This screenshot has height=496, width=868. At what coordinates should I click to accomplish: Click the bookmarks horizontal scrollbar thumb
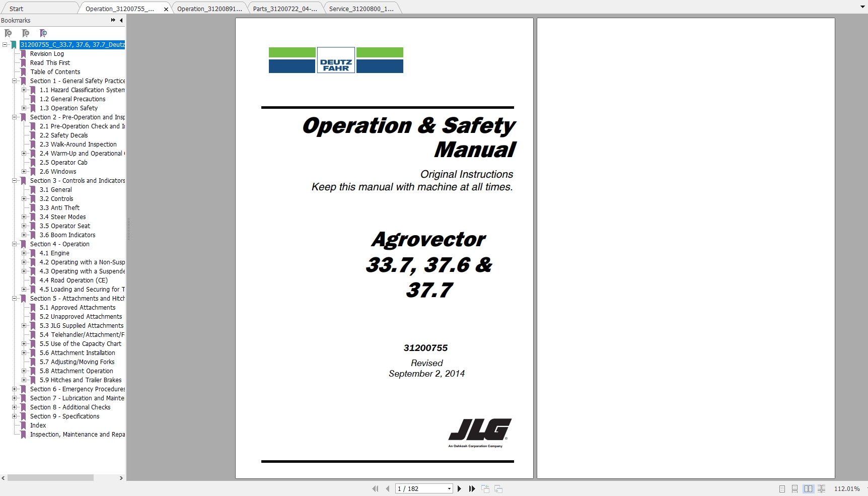(x=50, y=477)
